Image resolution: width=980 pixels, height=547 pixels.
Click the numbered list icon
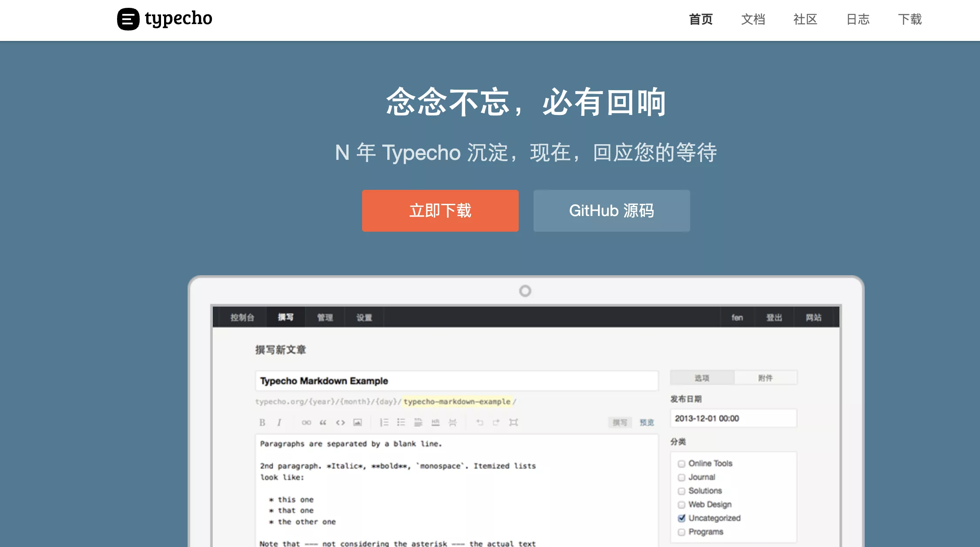384,422
